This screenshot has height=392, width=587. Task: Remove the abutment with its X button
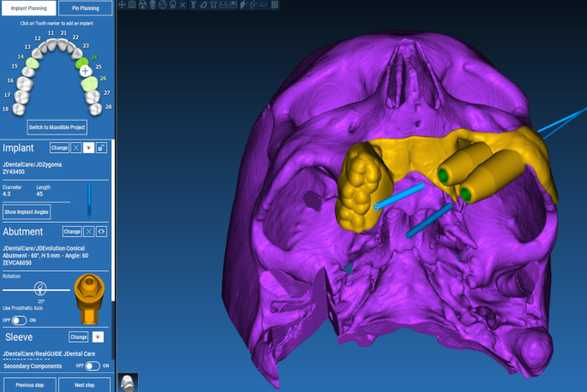coord(89,232)
